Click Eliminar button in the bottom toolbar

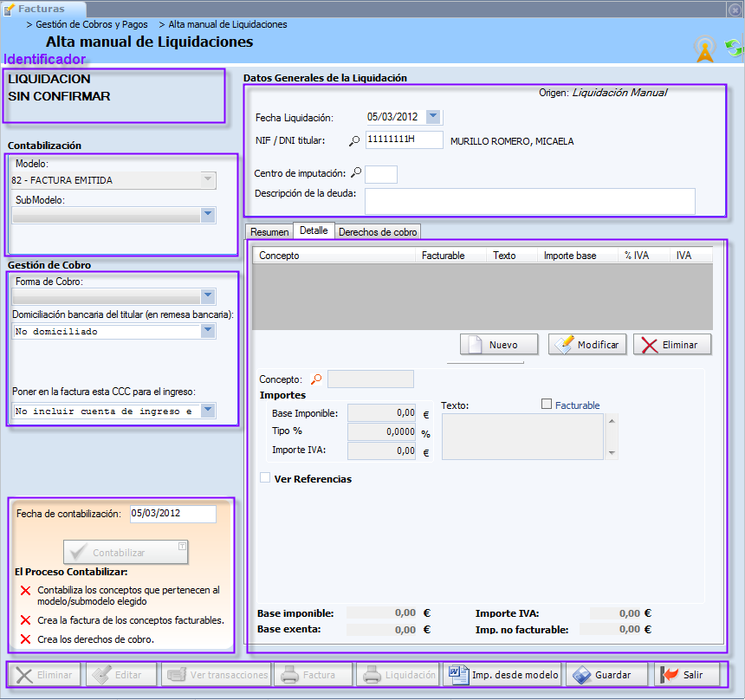[43, 675]
